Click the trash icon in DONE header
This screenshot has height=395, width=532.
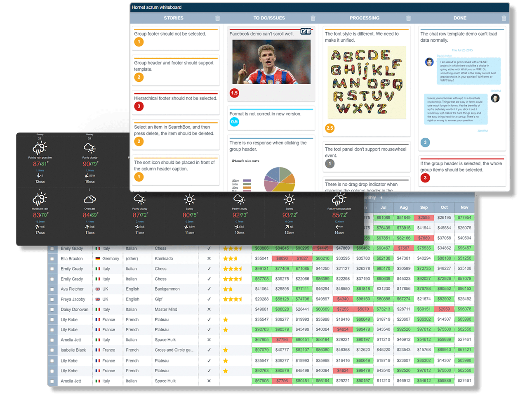(x=504, y=18)
